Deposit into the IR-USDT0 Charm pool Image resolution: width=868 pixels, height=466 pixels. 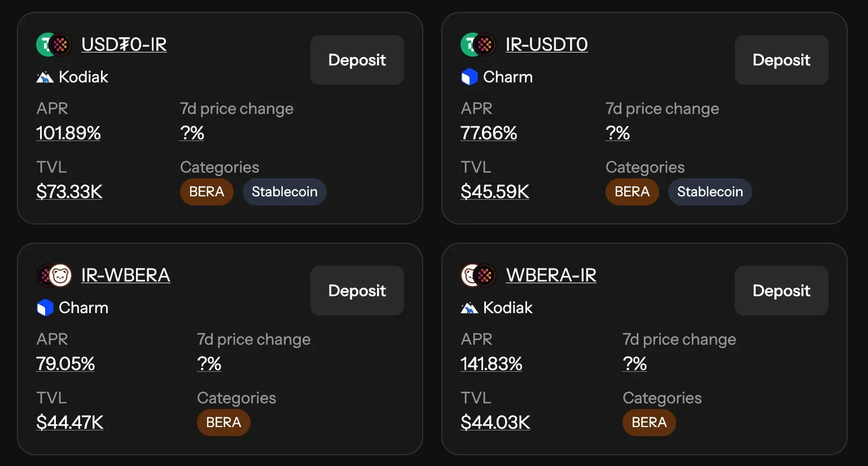click(781, 60)
